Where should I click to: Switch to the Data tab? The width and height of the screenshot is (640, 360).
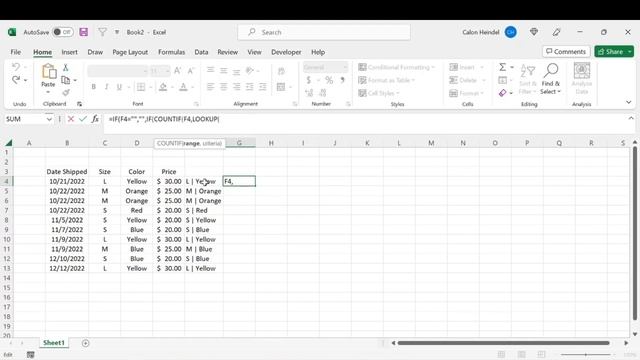pos(201,52)
